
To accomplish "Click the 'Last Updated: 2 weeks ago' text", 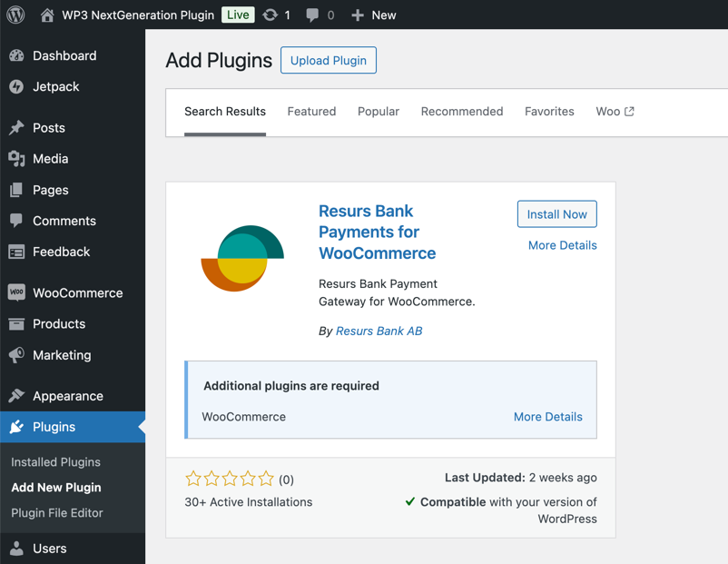I will 521,478.
